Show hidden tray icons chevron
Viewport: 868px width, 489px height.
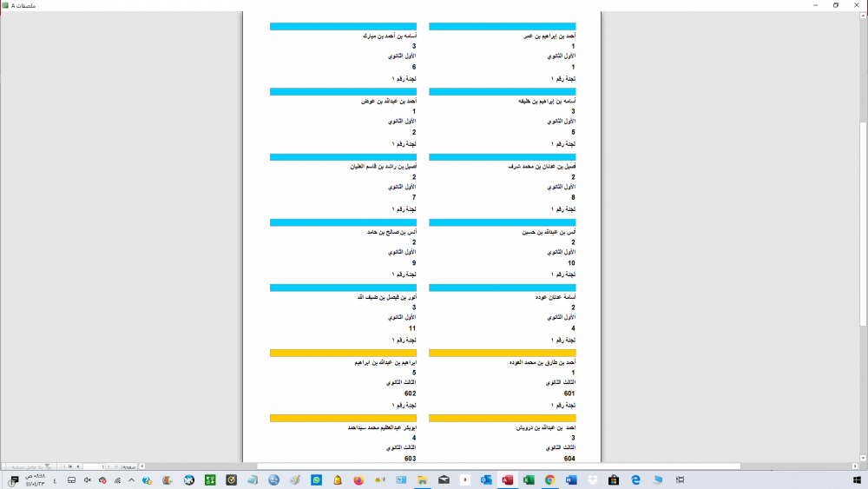131,479
